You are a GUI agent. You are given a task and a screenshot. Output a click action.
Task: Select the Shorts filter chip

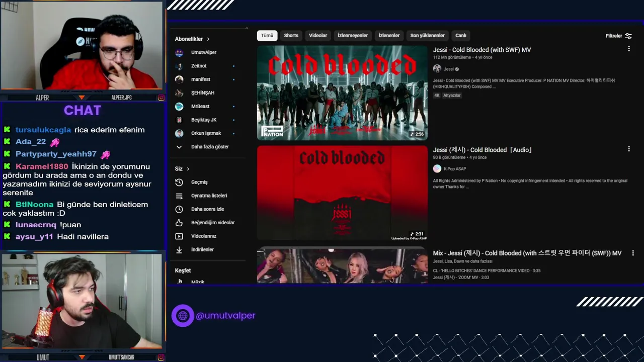[x=291, y=36]
